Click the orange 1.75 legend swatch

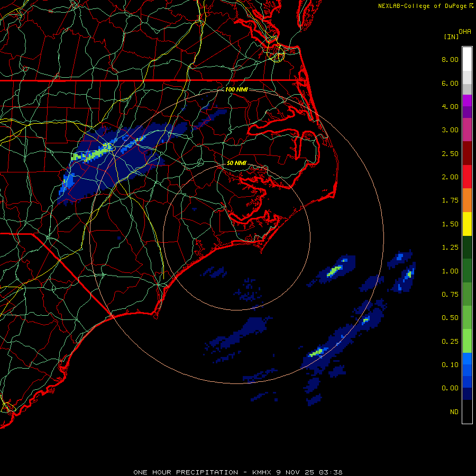467,200
